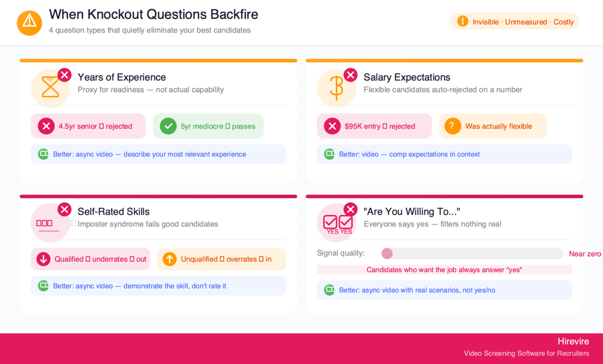Select the Was actually flexible pill
The image size is (603, 364).
pos(492,126)
